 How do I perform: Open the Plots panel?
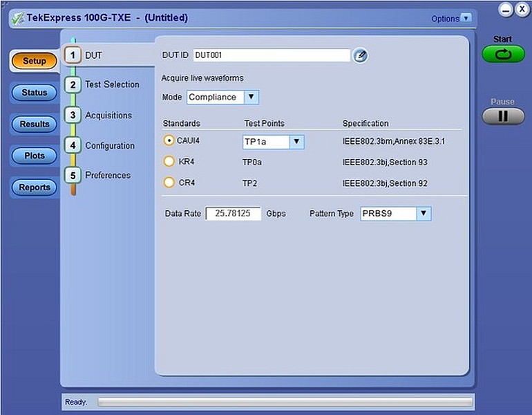point(35,156)
